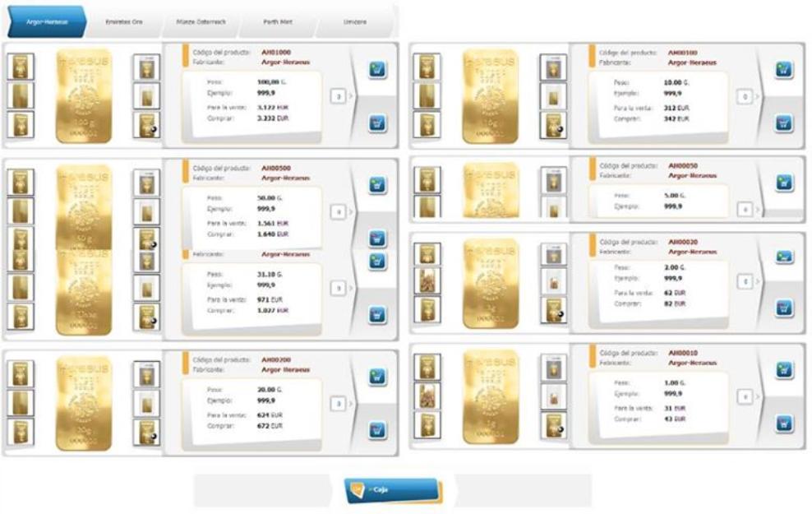Image resolution: width=812 pixels, height=514 pixels.
Task: Focus the quantity box for the 10 g bar
Action: point(745,96)
